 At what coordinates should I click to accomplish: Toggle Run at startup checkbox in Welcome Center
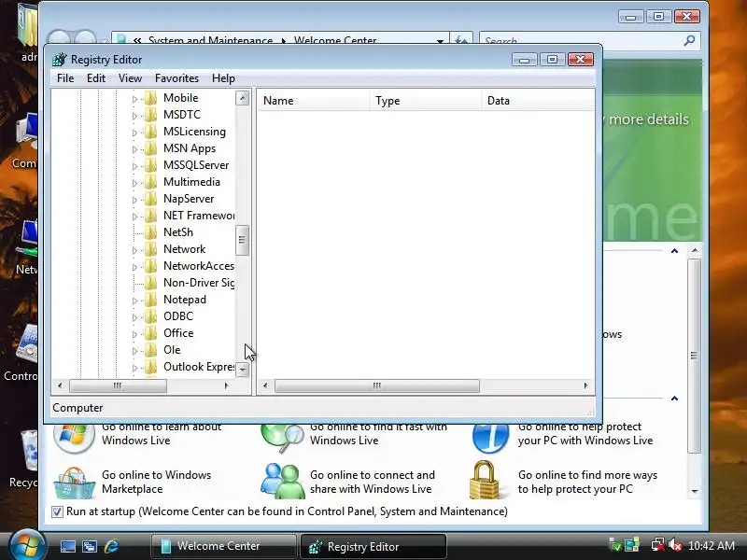tap(57, 511)
